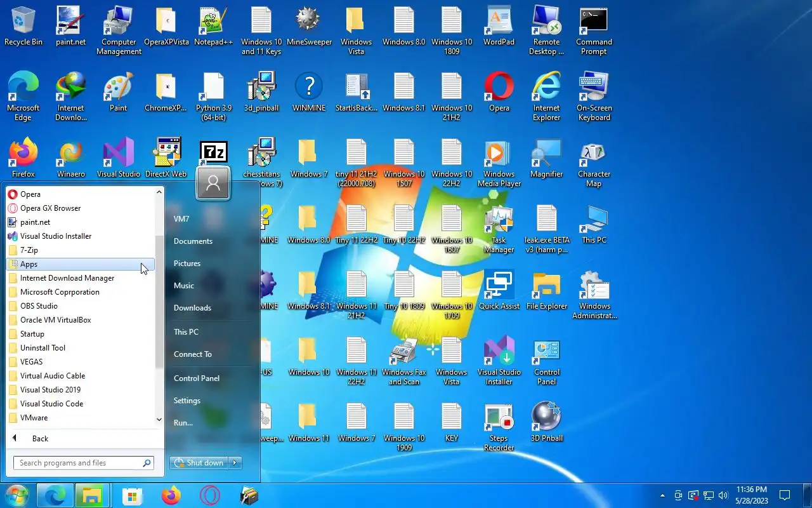Screen dimensions: 812x508
Task: Open the Character Map desktop shortcut
Action: (594, 163)
